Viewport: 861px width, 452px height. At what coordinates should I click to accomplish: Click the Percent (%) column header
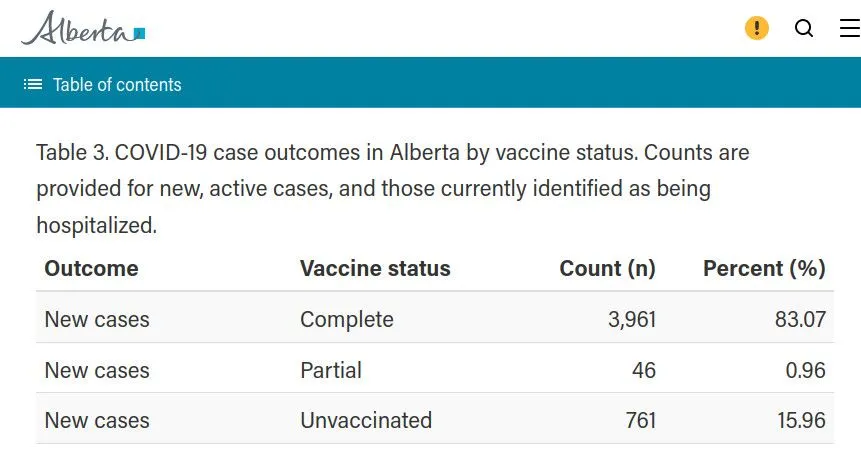(764, 269)
